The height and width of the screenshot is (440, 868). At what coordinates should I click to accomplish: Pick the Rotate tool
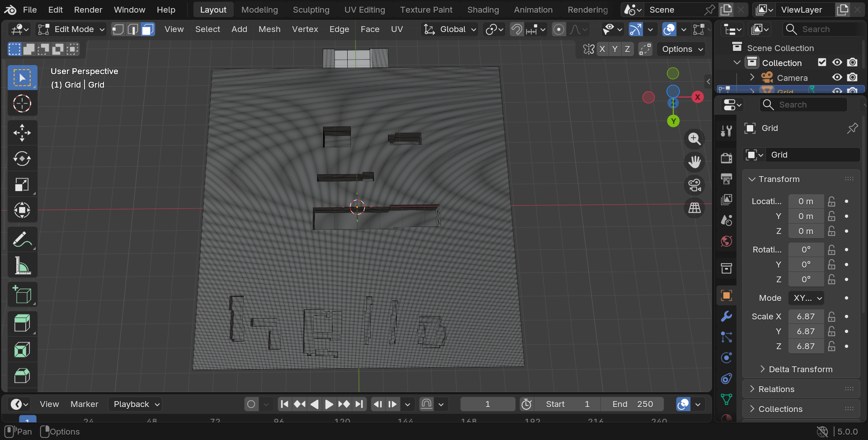(22, 159)
